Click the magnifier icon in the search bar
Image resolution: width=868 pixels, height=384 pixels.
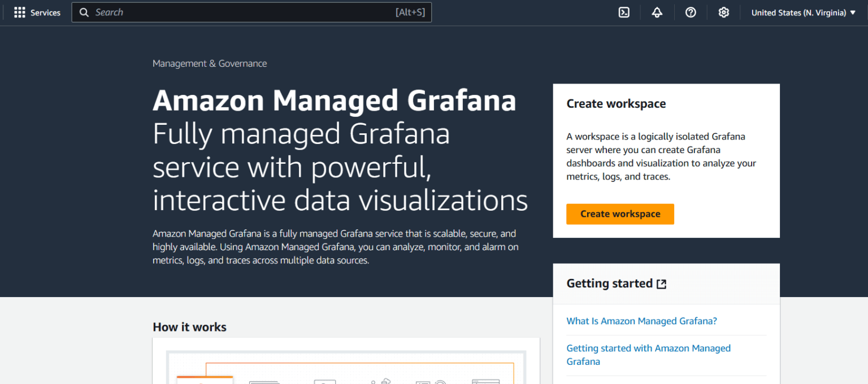pos(84,12)
